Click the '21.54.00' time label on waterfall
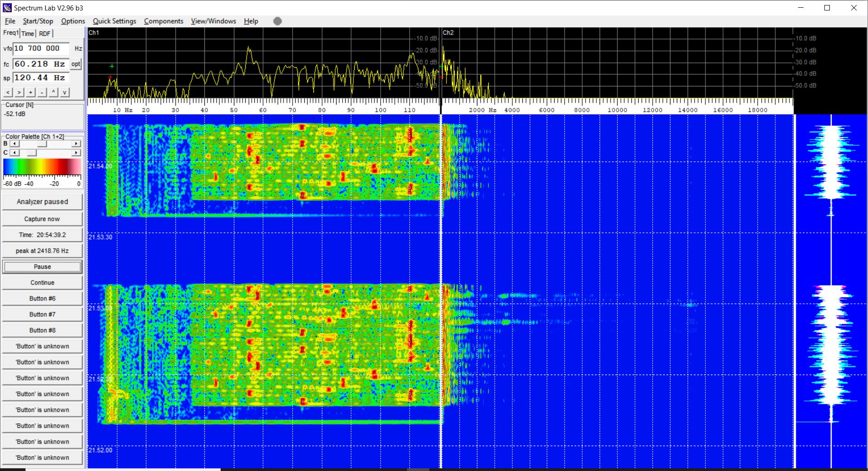Screen dimensions: 868x471 tap(100, 166)
